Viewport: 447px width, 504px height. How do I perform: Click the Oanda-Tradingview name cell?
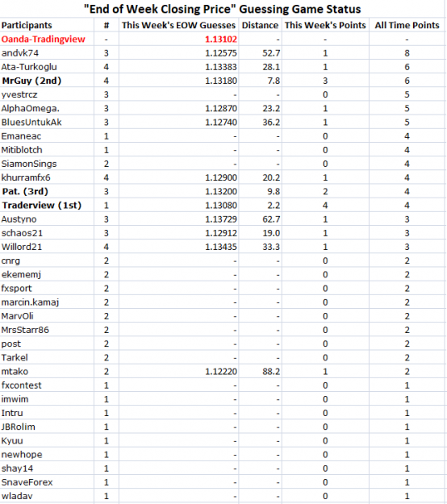tap(44, 40)
